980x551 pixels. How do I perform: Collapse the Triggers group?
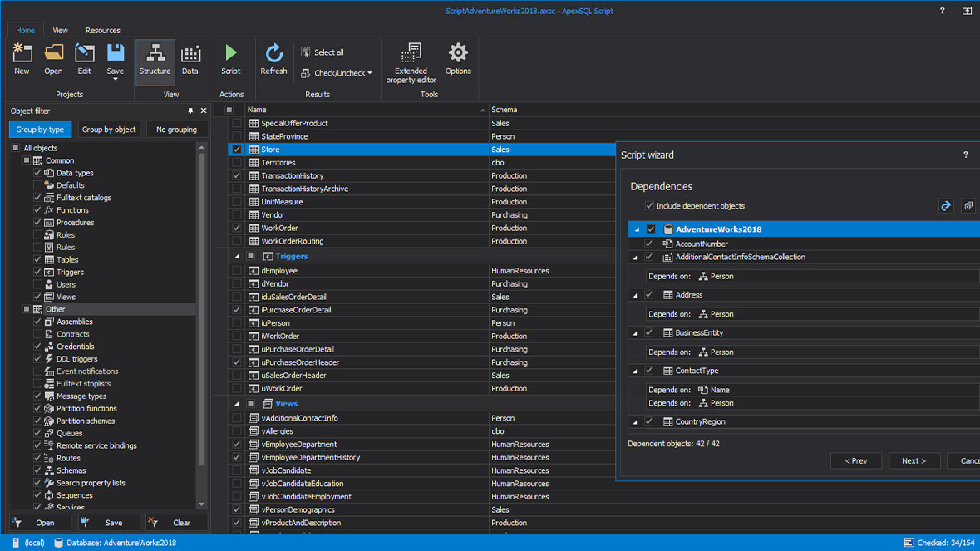tap(236, 257)
